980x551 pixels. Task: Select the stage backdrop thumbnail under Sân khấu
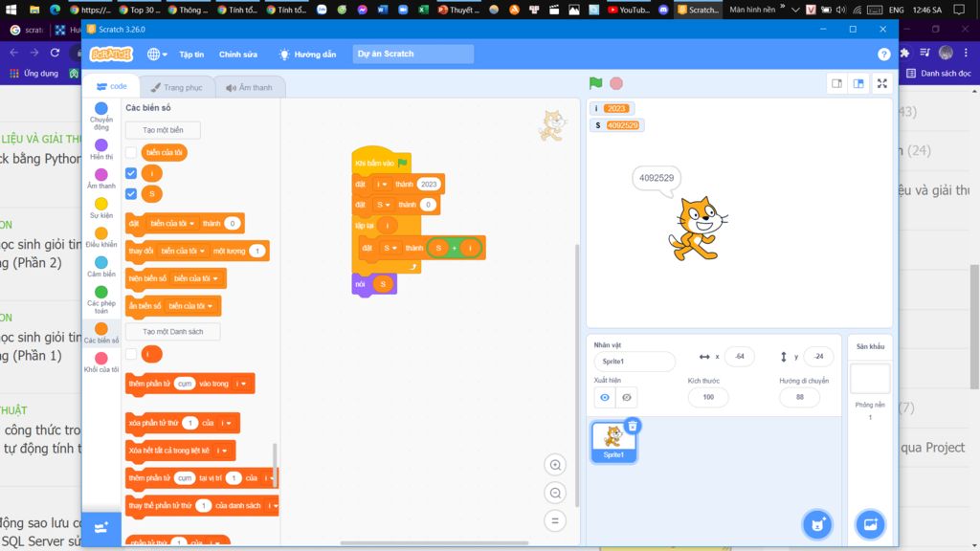coord(870,379)
